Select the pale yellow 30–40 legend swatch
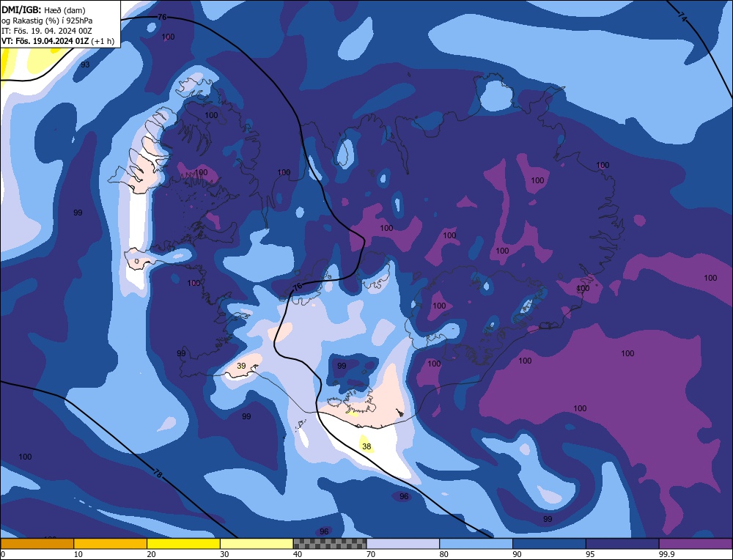Viewport: 733px width, 560px height. point(257,543)
